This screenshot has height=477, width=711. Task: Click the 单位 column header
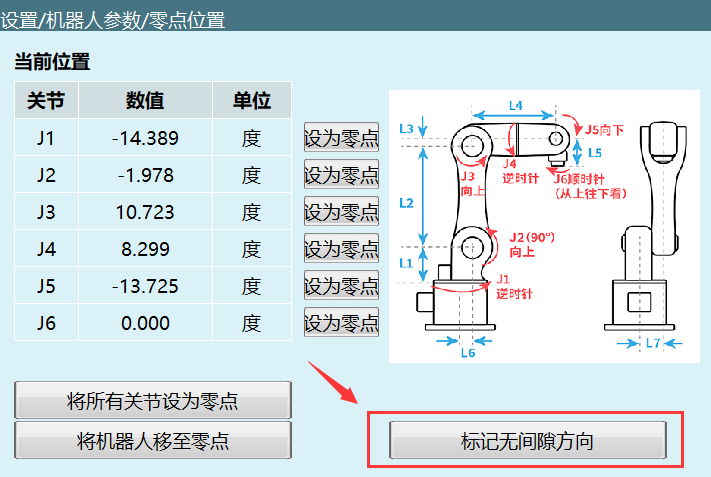[x=251, y=101]
